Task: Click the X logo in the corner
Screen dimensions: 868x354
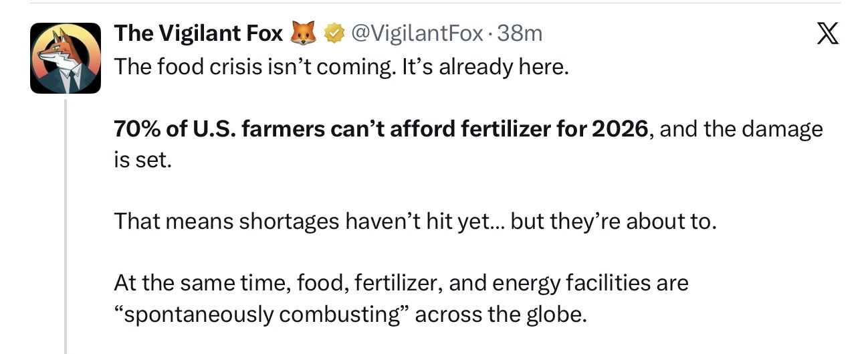Action: tap(827, 34)
